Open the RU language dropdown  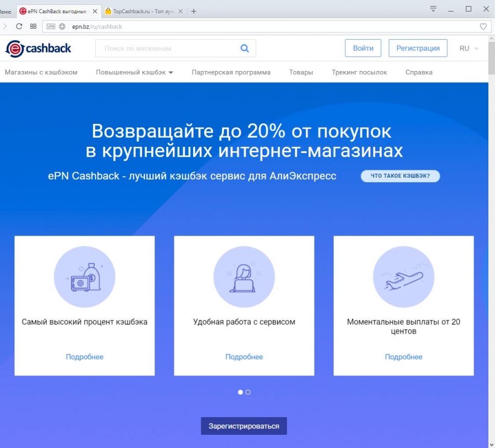(469, 48)
